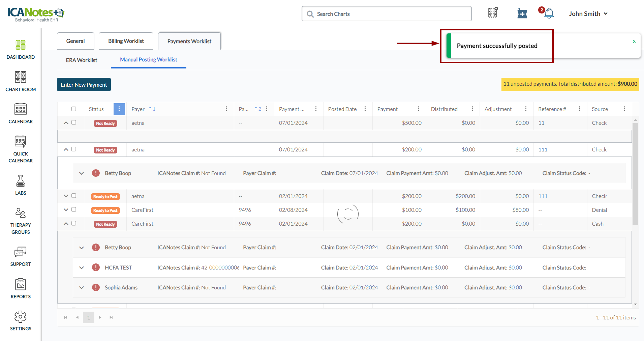Click the Enter New Payment button
Screen dimensions: 644x341
click(84, 85)
